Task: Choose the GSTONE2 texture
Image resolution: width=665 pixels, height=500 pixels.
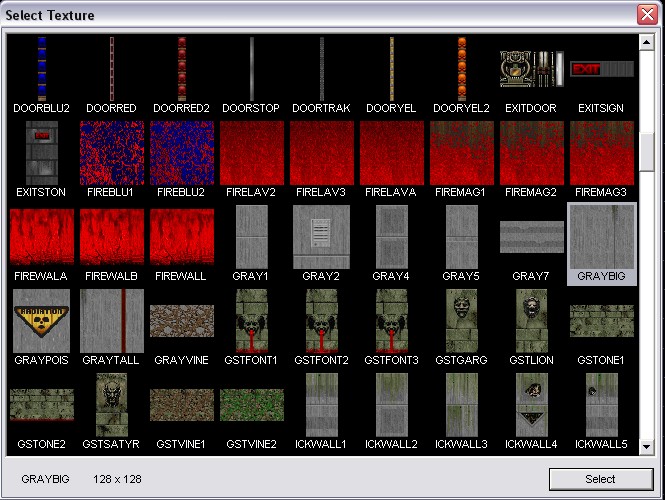Action: coord(42,405)
